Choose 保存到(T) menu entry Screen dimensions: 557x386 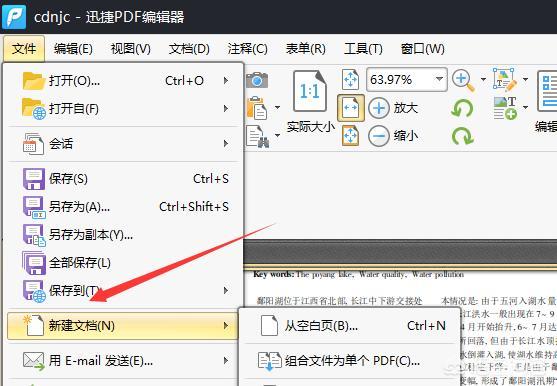pyautogui.click(x=123, y=291)
